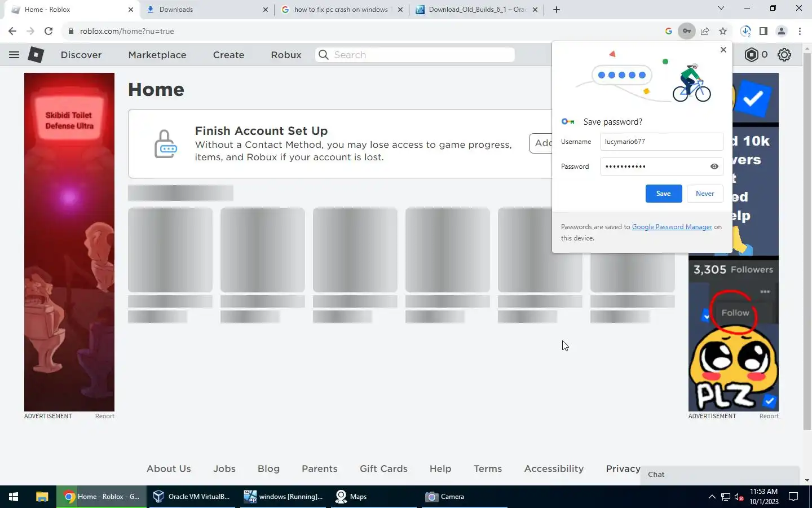The image size is (812, 508).
Task: Open the Marketplace menu
Action: tap(157, 55)
